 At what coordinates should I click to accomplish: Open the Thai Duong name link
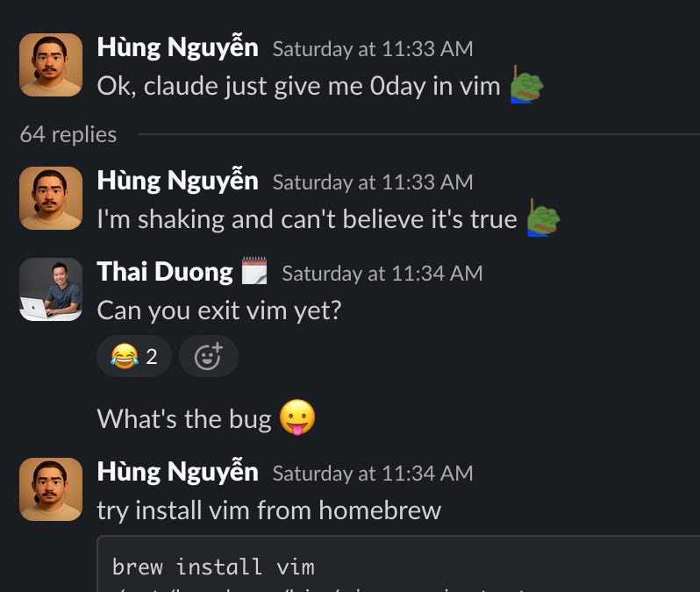point(165,272)
